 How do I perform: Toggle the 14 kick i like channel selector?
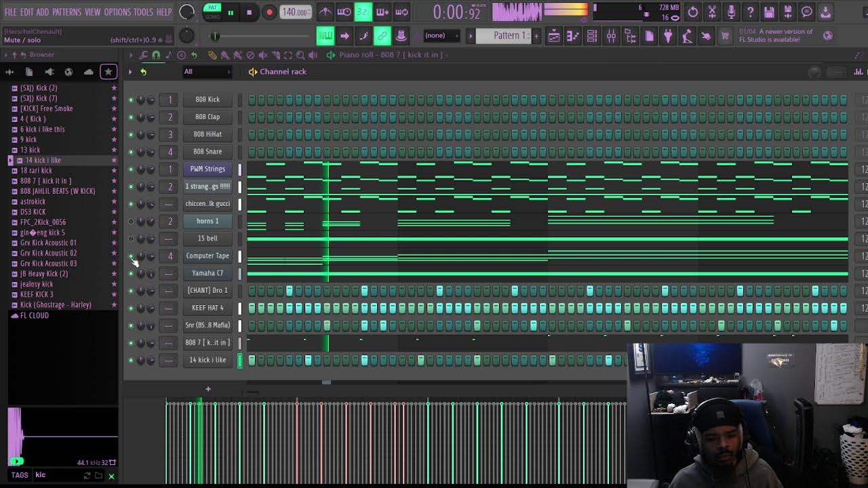tap(239, 360)
